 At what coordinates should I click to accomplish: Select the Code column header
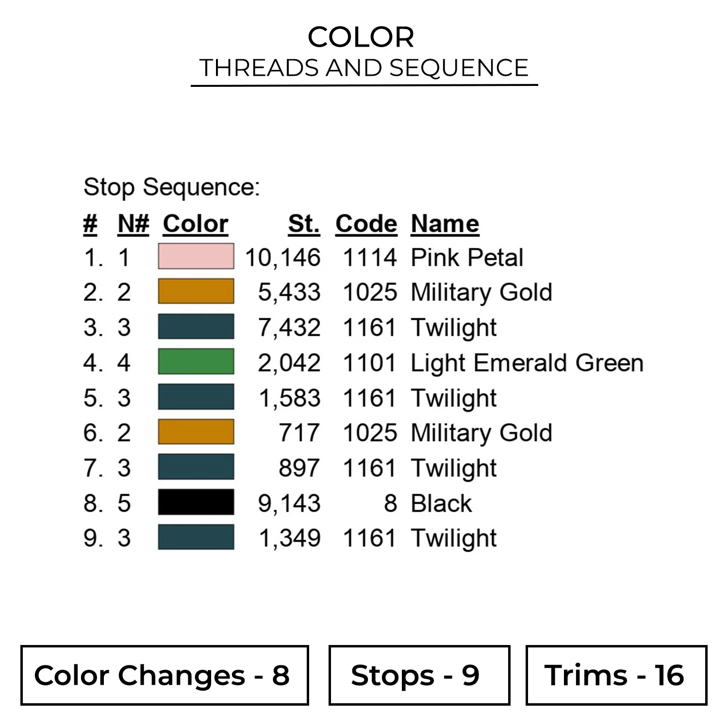pyautogui.click(x=366, y=224)
